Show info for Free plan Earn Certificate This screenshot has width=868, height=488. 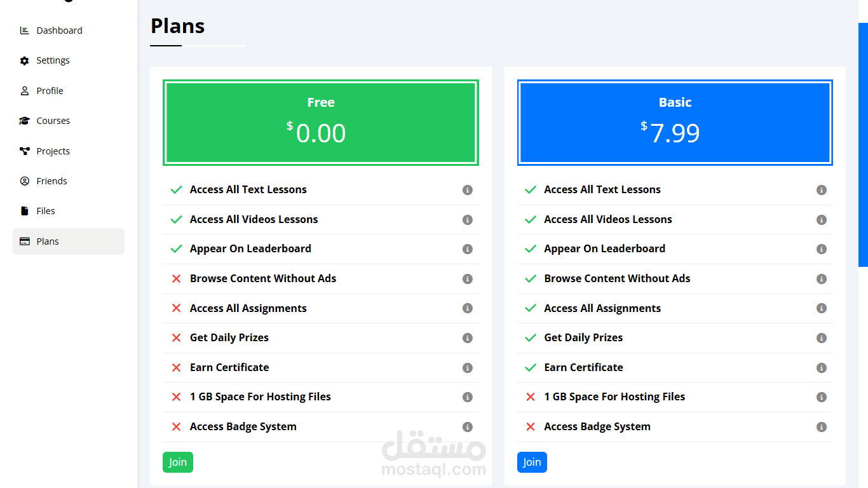(468, 368)
